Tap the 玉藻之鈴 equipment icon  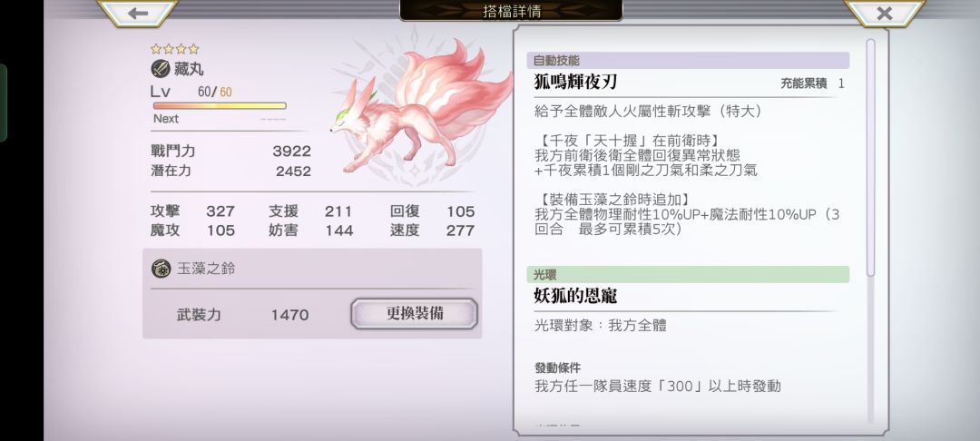pyautogui.click(x=162, y=269)
